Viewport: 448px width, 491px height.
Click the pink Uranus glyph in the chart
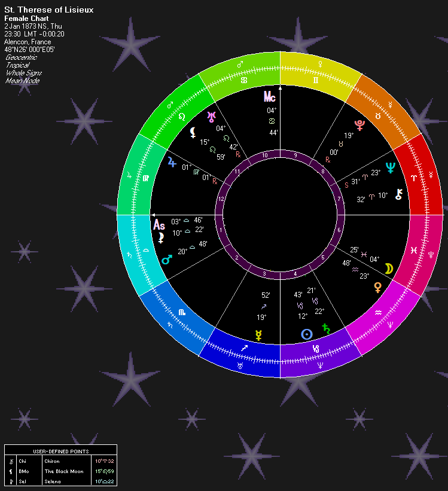click(212, 117)
